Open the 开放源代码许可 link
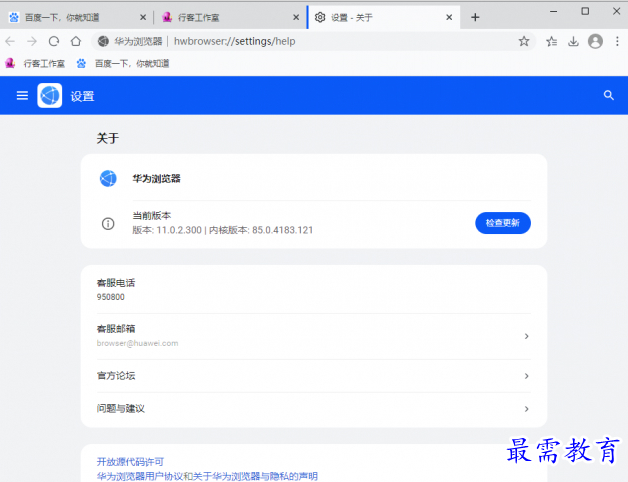Viewport: 628px width, 482px height. [x=130, y=462]
